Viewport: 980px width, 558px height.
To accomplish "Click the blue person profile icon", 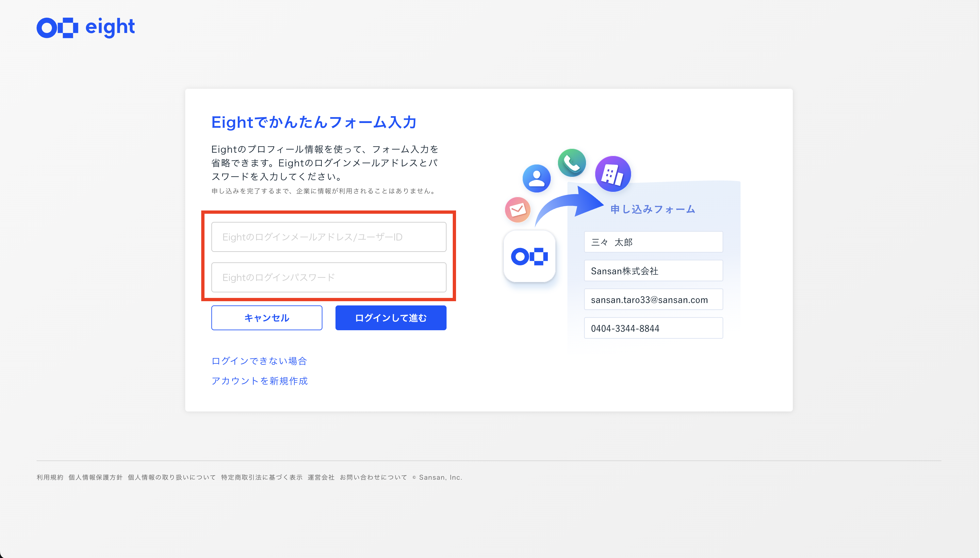I will (536, 178).
